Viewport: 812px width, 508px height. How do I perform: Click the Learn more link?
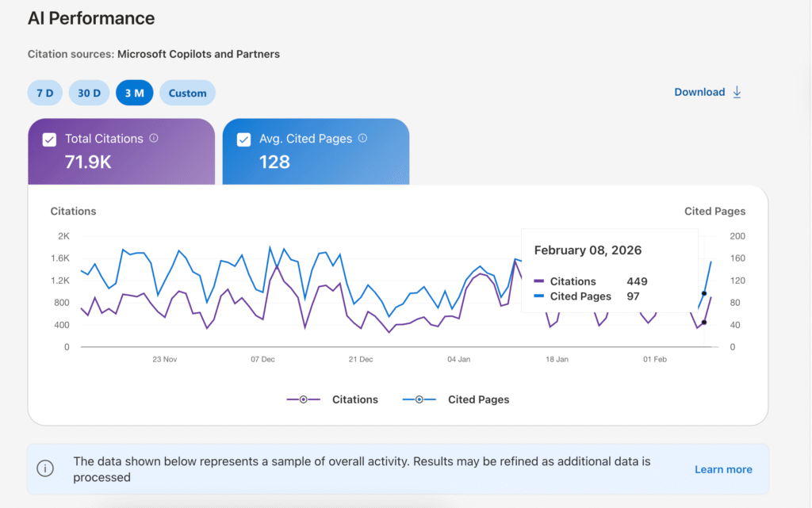(x=722, y=469)
